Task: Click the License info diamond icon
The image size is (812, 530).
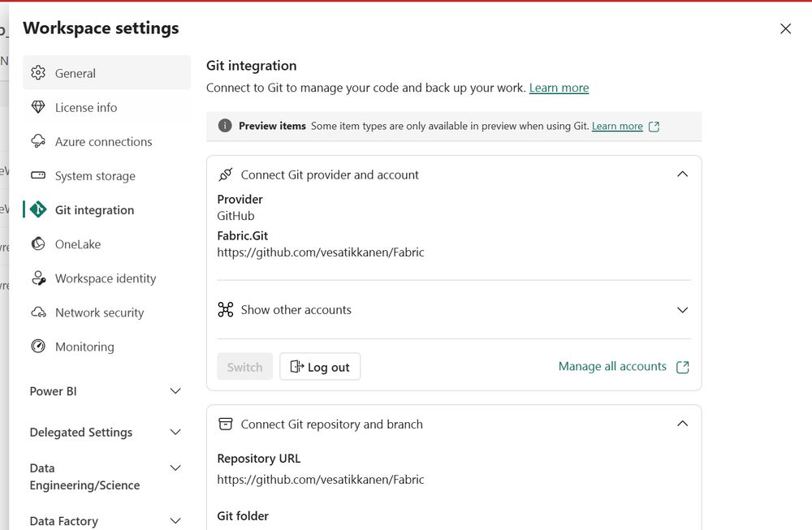Action: point(38,107)
